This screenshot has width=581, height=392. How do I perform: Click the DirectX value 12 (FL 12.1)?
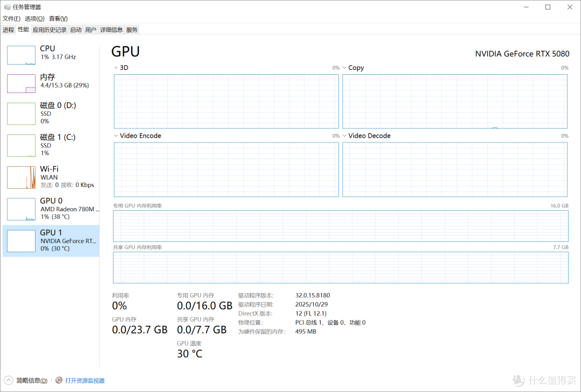click(x=311, y=313)
